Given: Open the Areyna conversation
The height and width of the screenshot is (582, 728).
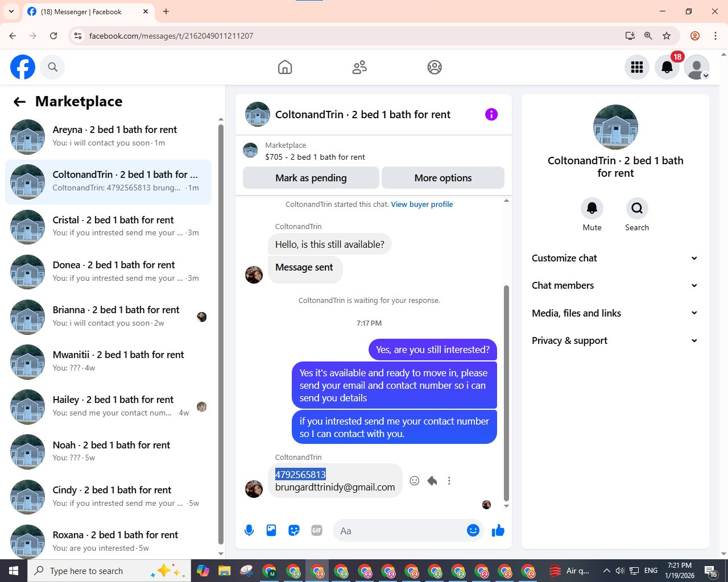Looking at the screenshot, I should [x=108, y=136].
